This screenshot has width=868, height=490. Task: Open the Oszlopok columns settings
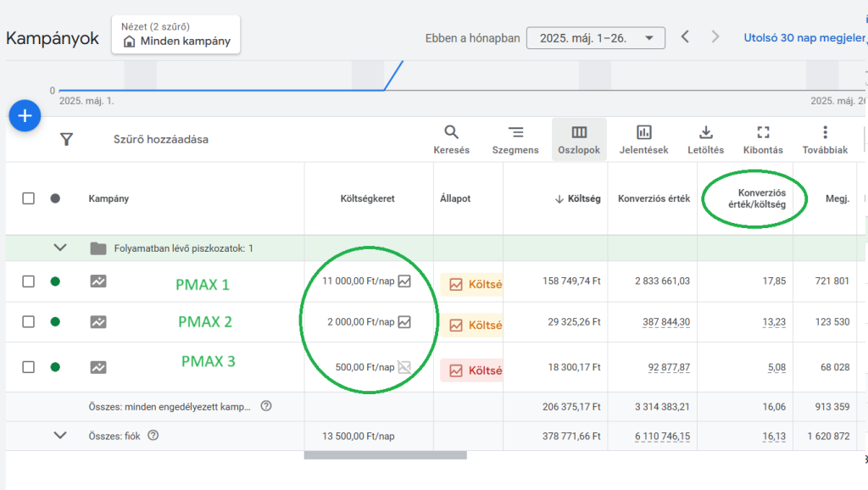click(579, 140)
